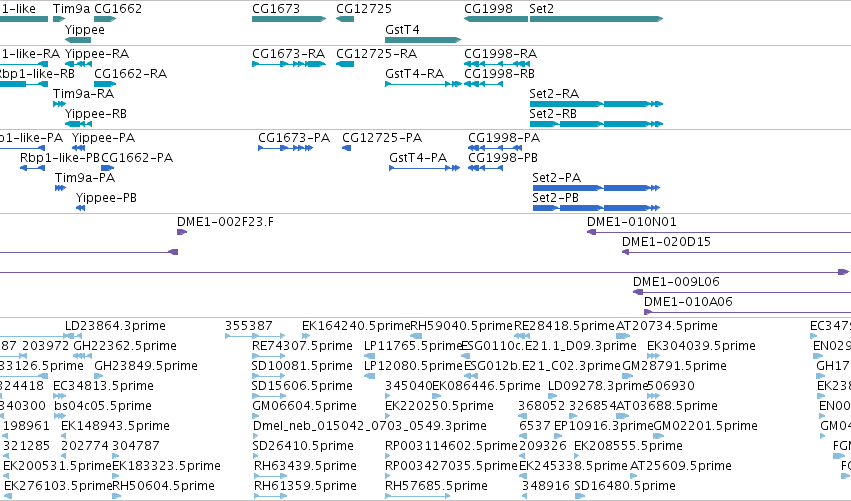Click EST LD23864.3prime
Viewport: 851px width, 501px height.
coord(73,337)
